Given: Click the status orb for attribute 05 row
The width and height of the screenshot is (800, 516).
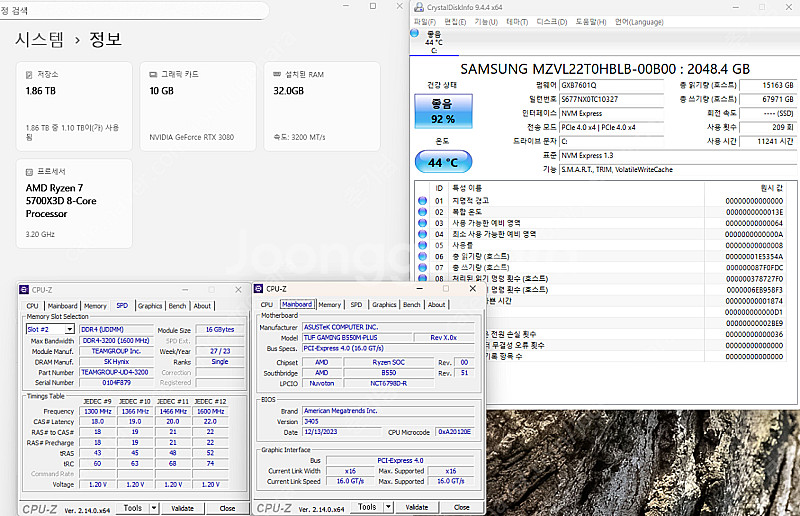Looking at the screenshot, I should click(x=422, y=245).
